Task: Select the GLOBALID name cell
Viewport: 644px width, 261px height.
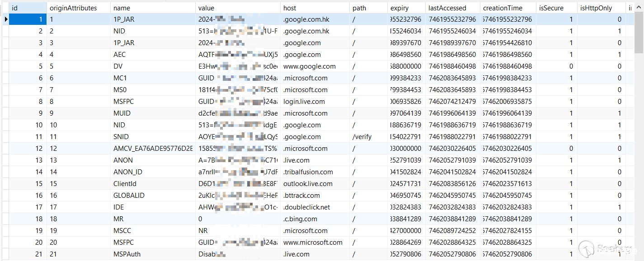Action: pyautogui.click(x=153, y=196)
